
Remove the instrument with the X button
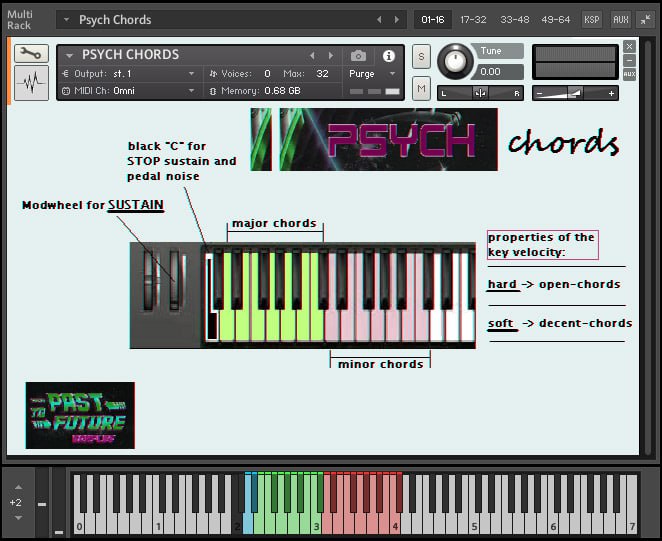point(629,46)
